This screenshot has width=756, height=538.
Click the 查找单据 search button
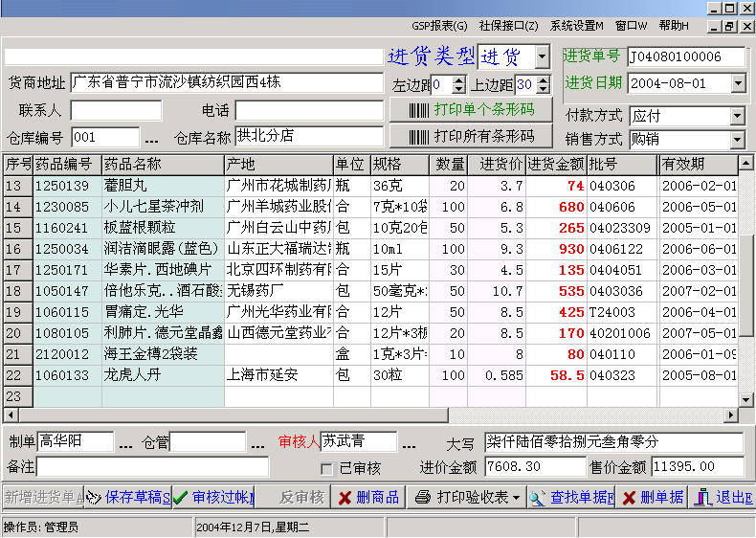(571, 498)
